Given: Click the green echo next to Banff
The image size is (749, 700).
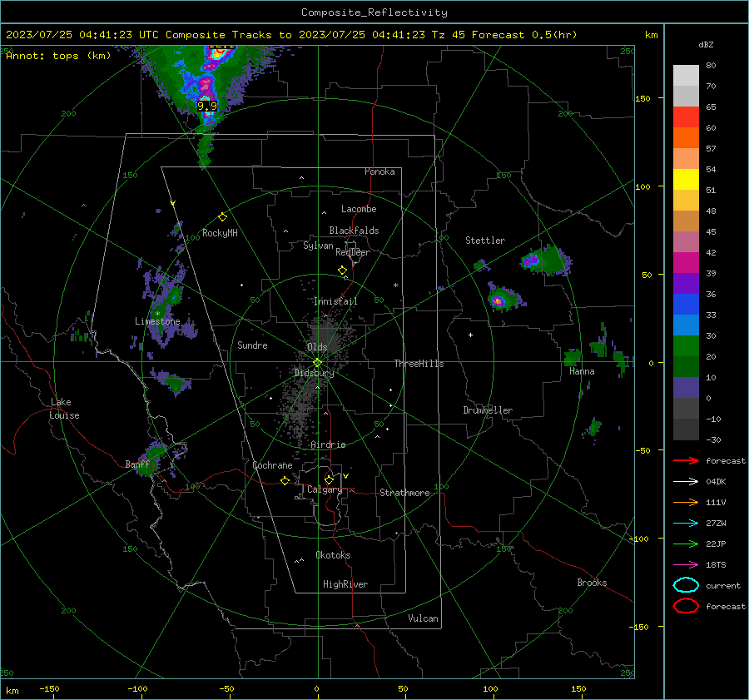Looking at the screenshot, I should [151, 459].
